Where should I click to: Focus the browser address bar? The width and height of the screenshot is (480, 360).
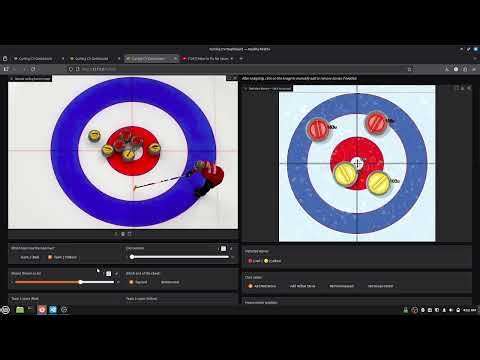pos(240,69)
